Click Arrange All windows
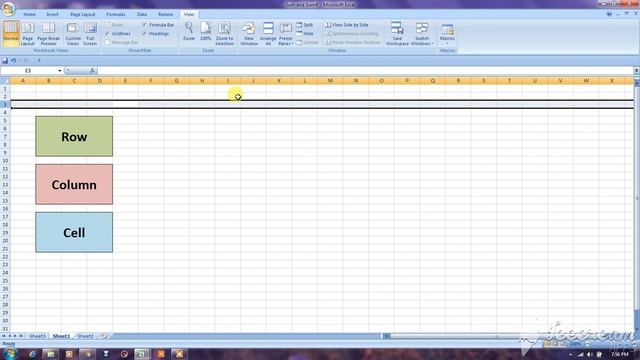The height and width of the screenshot is (360, 640). [268, 33]
